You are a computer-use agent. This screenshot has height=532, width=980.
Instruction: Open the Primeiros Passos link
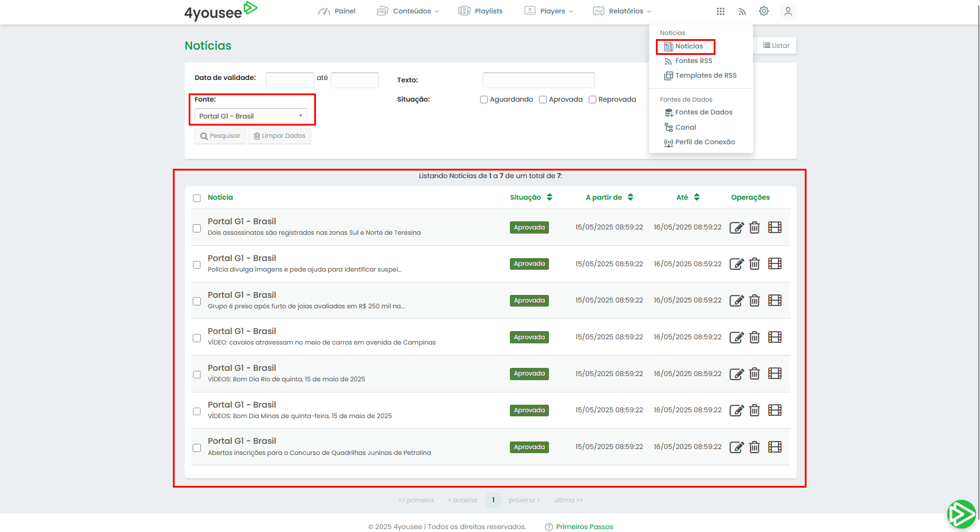[585, 527]
